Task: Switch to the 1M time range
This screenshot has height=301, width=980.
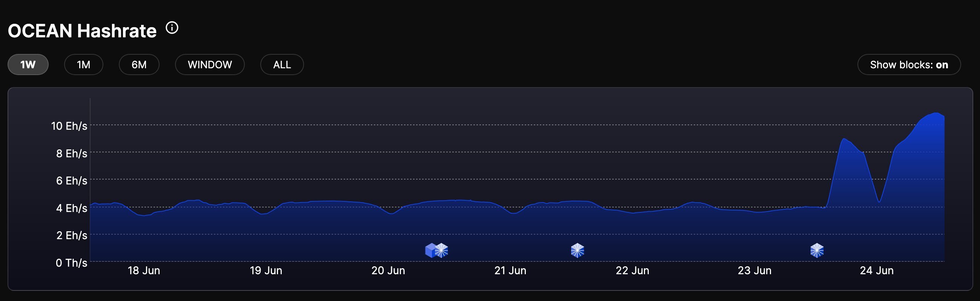Action: point(84,65)
